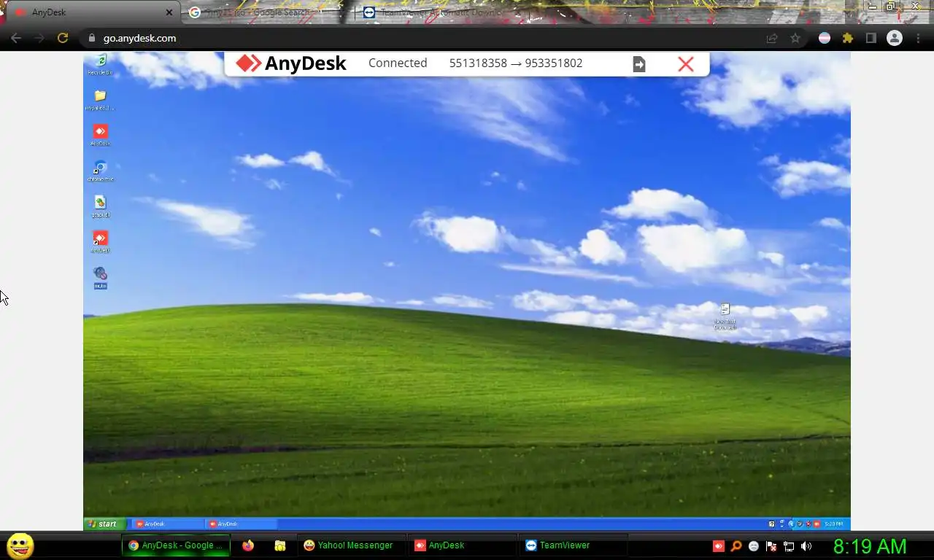This screenshot has height=560, width=934.
Task: Open AnyDesk tray icon on host
Action: 719,546
